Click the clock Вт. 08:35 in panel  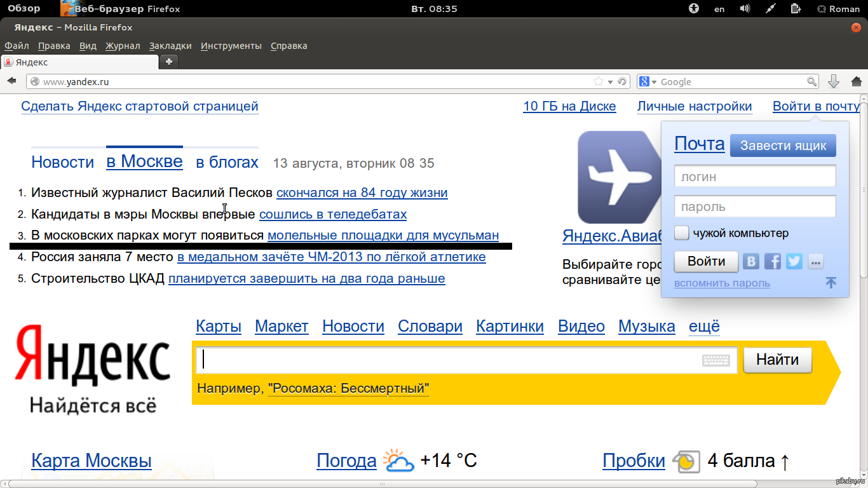coord(435,9)
